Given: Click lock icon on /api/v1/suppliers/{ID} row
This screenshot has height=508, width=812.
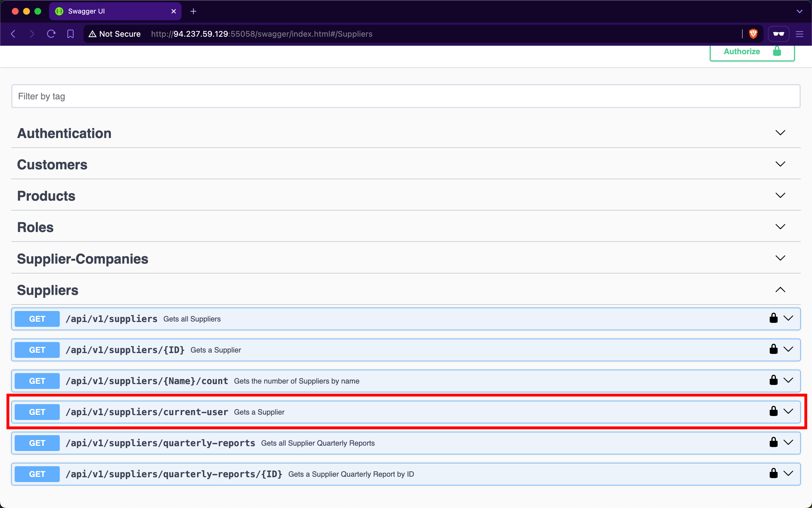Looking at the screenshot, I should [x=773, y=349].
